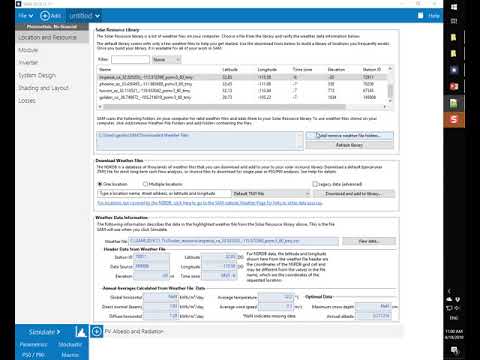Select Location and Resource page
The image size is (480, 360).
tap(52, 37)
